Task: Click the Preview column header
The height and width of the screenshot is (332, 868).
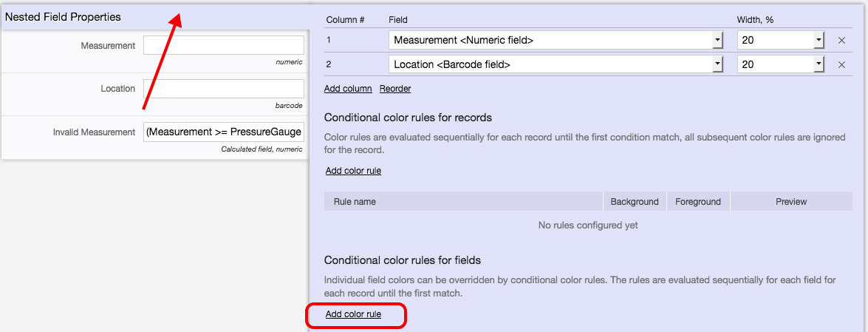Action: [x=791, y=202]
